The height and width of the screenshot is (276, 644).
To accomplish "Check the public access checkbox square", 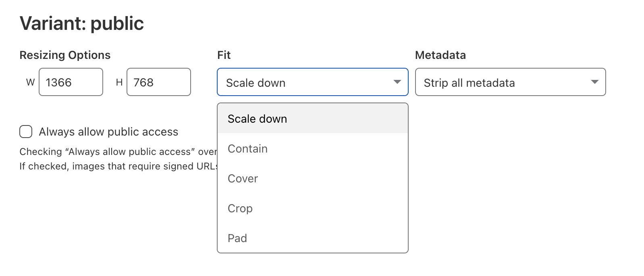I will tap(25, 131).
